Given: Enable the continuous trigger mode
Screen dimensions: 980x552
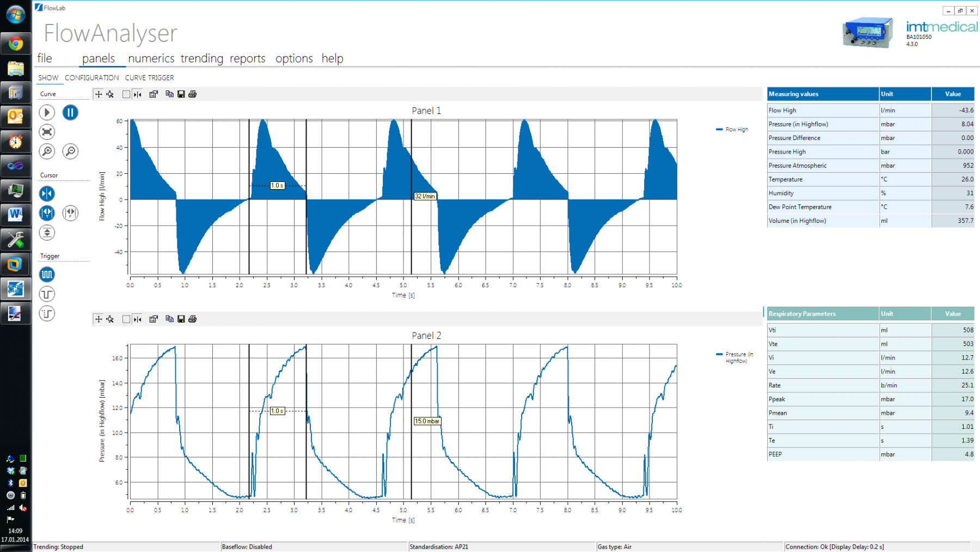Looking at the screenshot, I should click(47, 275).
